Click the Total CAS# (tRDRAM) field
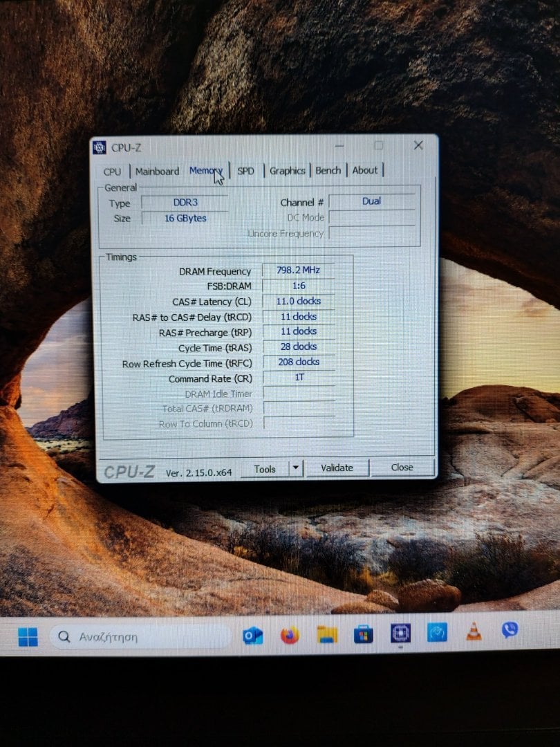560x747 pixels. 299,408
